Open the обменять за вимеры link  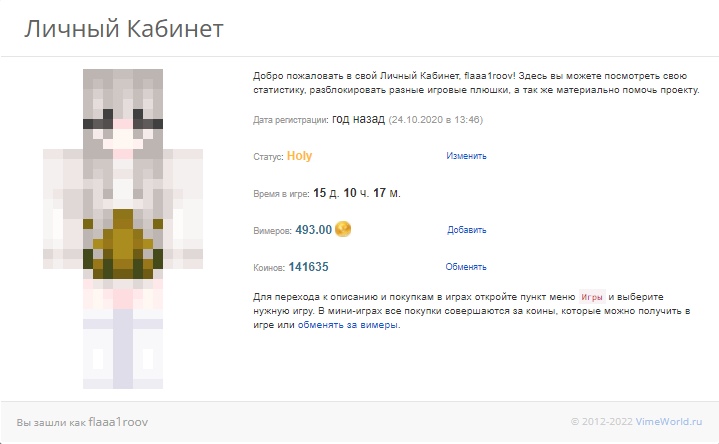(x=348, y=325)
